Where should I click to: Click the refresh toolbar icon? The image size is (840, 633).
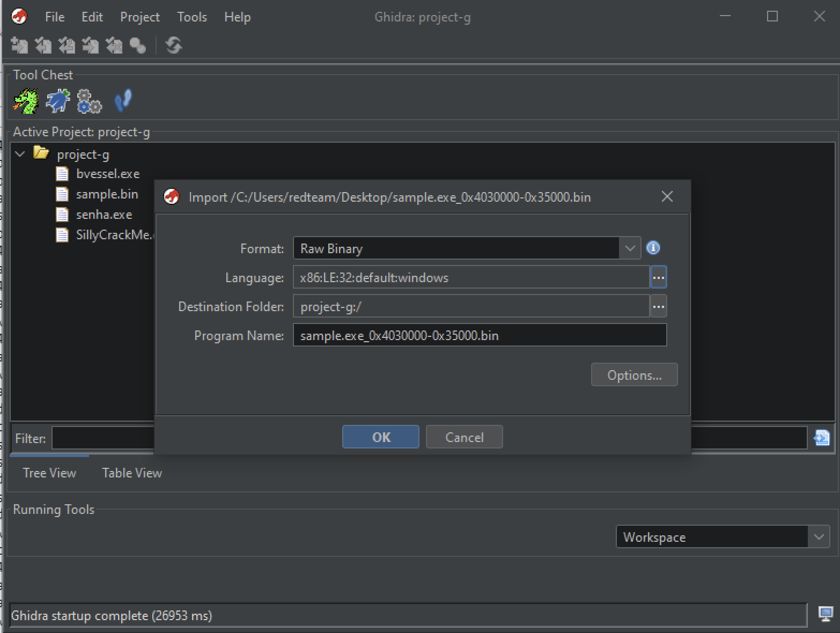(173, 45)
